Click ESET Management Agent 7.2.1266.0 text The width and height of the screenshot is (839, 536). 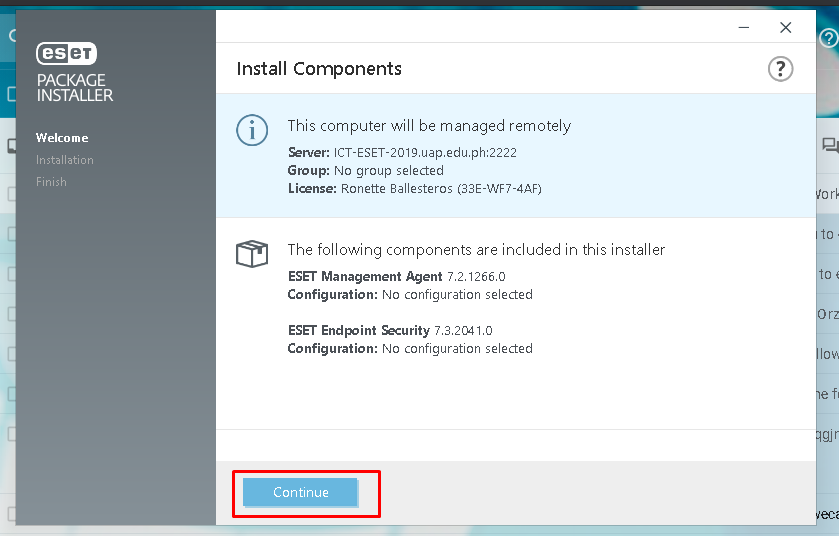pyautogui.click(x=396, y=277)
